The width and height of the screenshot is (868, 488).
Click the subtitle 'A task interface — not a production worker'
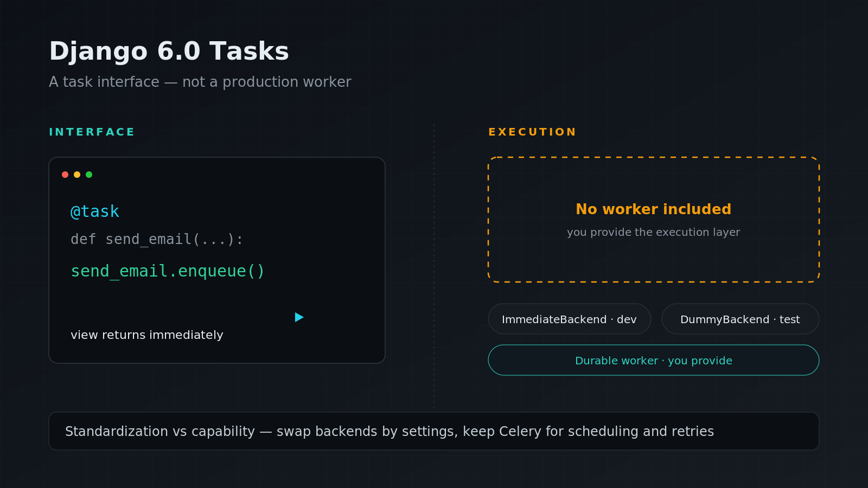pos(200,82)
